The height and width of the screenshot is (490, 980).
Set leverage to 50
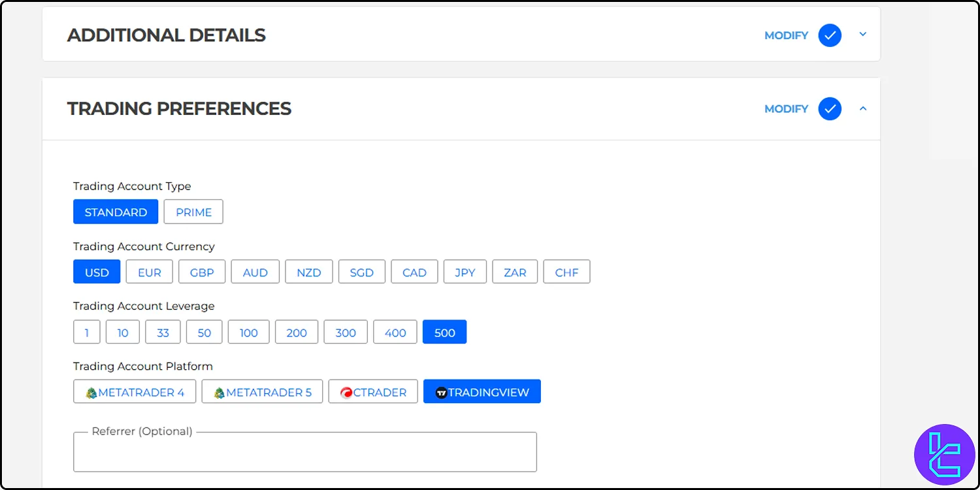[204, 332]
